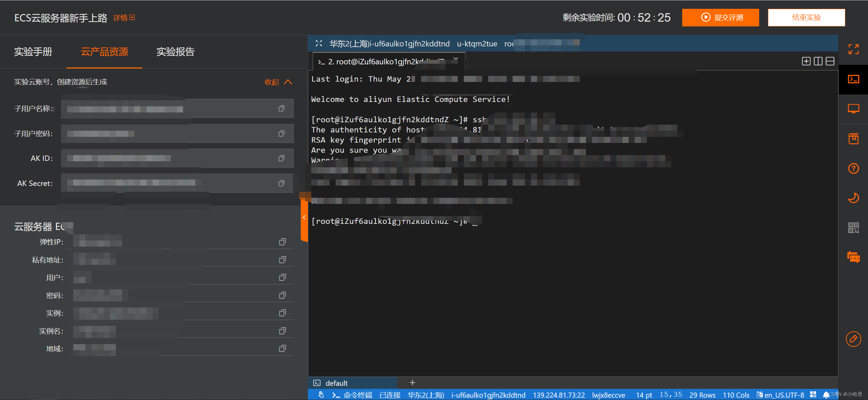Image resolution: width=868 pixels, height=400 pixels.
Task: Click the en_US.UTF-8 encoding item
Action: coord(780,395)
